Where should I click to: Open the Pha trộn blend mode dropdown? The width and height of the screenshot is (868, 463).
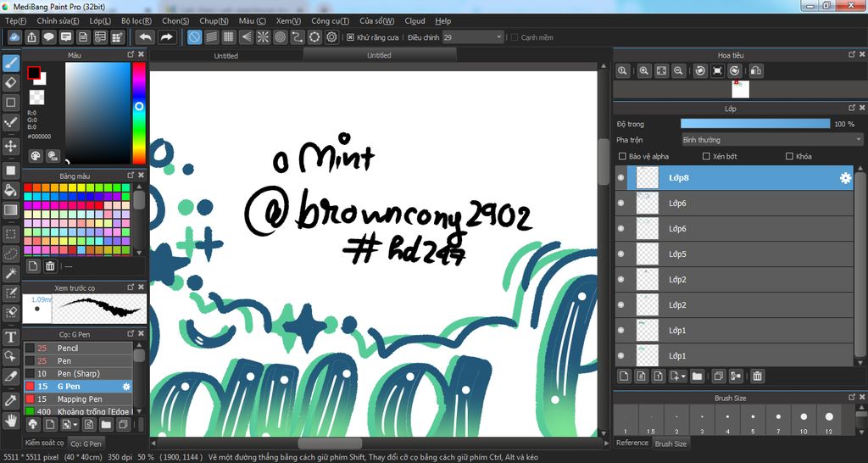pos(772,140)
